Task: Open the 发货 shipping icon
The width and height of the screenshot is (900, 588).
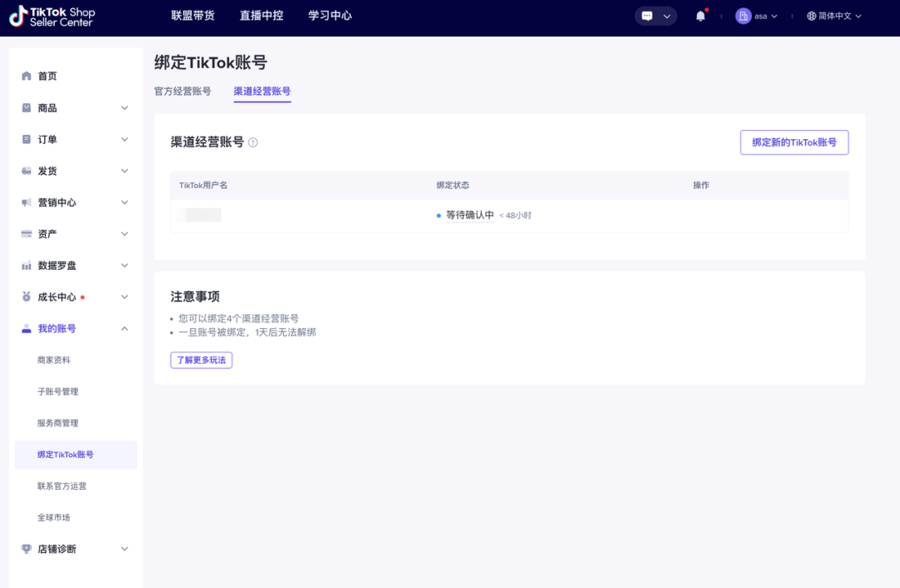Action: coord(26,171)
